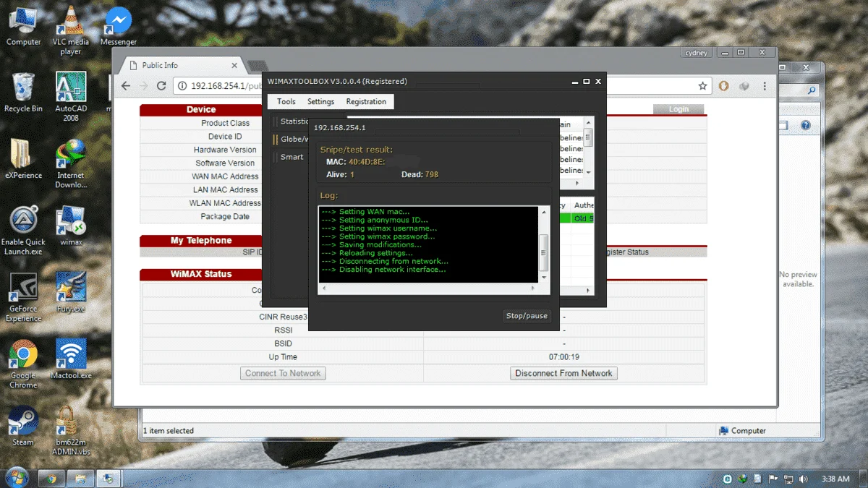Click Chrome's taskbar button

(x=51, y=478)
